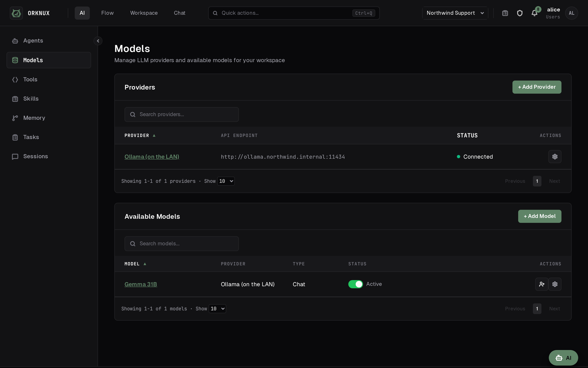Open the floating AI assistant button

(x=563, y=358)
